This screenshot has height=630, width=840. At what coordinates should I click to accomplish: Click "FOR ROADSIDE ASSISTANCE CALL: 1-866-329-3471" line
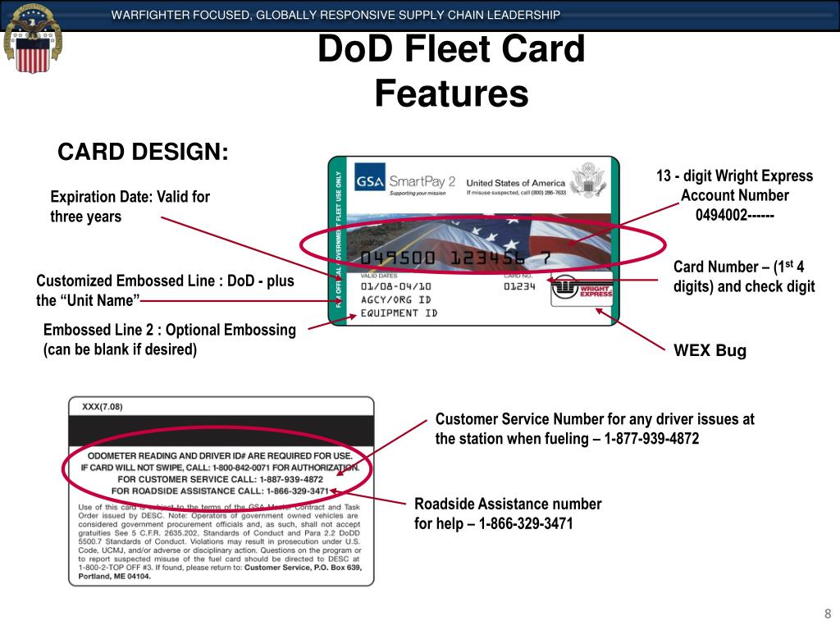coord(220,491)
